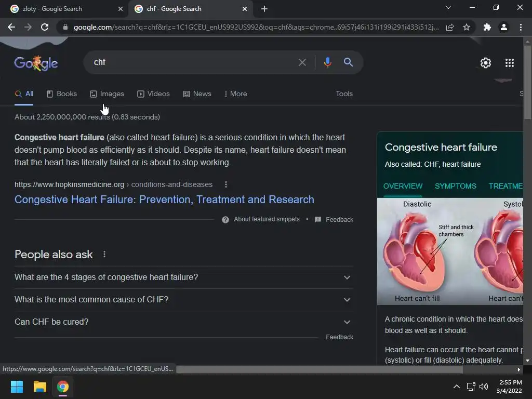Close the chf Google Search tab

point(245,9)
